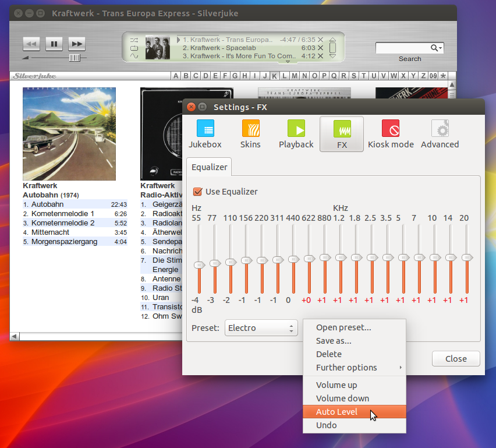The width and height of the screenshot is (496, 448).
Task: Open the search options dropdown arrow
Action: (441, 48)
